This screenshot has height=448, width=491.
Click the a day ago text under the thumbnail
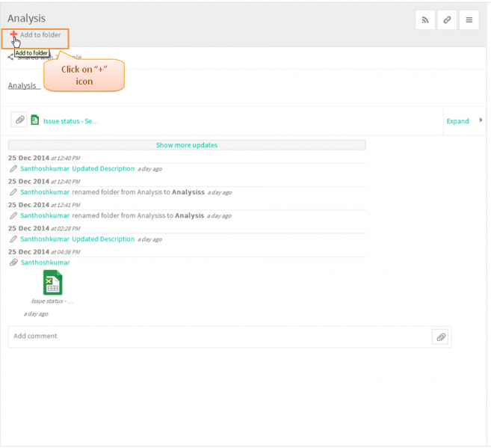coord(36,314)
